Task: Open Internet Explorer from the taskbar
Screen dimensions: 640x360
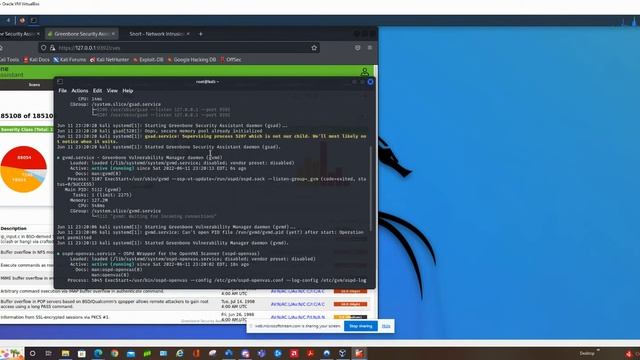Action: (180, 353)
